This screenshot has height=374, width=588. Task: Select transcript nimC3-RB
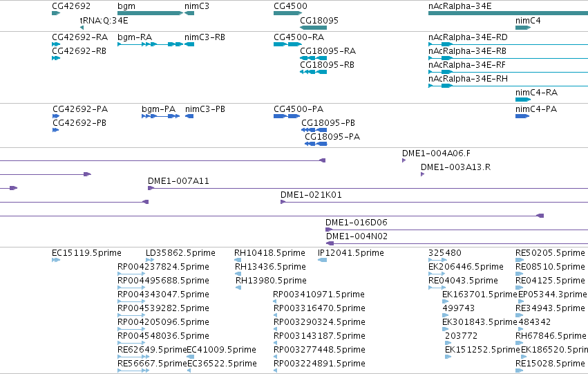tap(205, 37)
